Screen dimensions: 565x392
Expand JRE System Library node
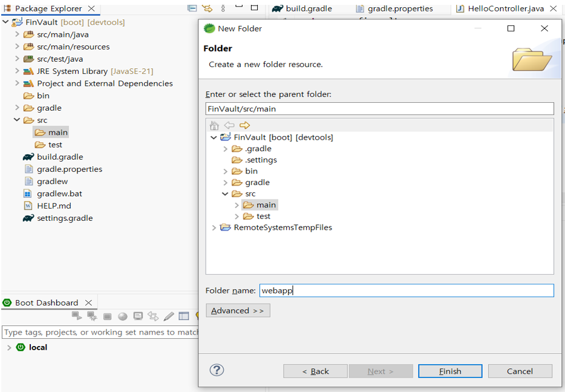pos(17,71)
